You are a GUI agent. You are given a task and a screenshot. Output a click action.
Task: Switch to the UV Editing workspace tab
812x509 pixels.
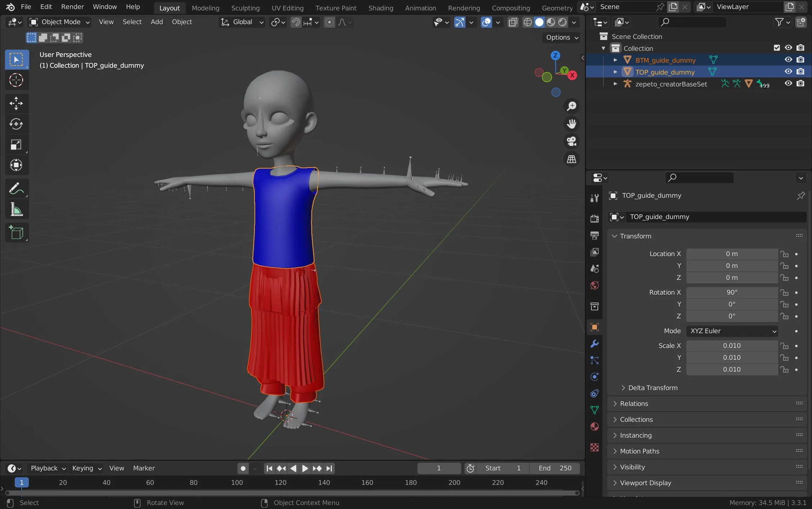tap(288, 8)
